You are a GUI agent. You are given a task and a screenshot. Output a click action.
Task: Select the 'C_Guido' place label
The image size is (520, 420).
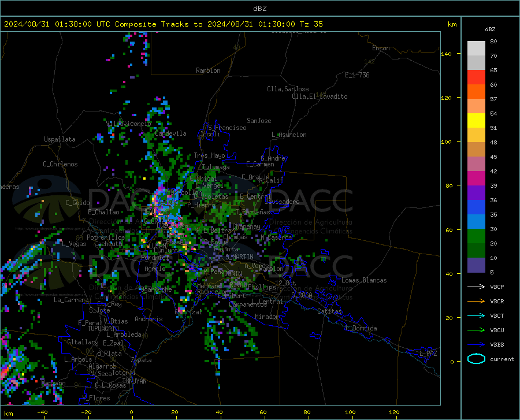(x=77, y=203)
